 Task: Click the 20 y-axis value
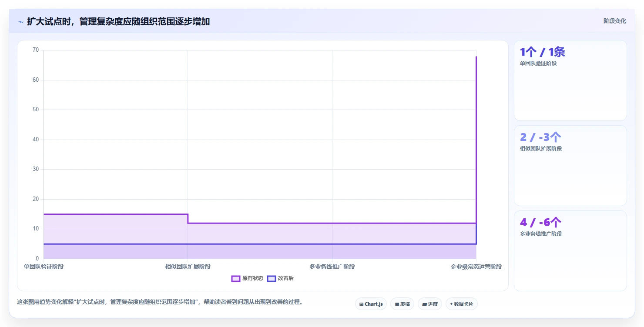pos(36,199)
